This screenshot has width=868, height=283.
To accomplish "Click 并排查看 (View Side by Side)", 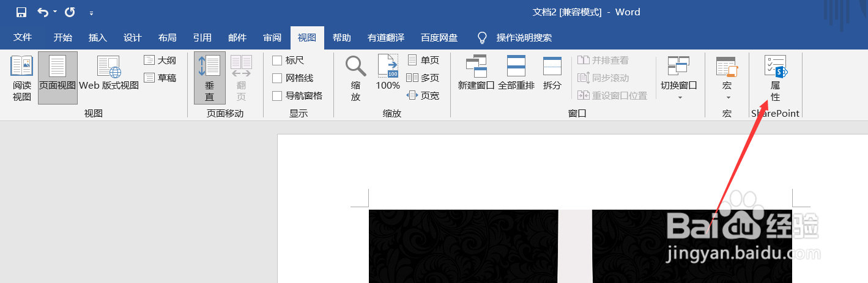I will 603,60.
